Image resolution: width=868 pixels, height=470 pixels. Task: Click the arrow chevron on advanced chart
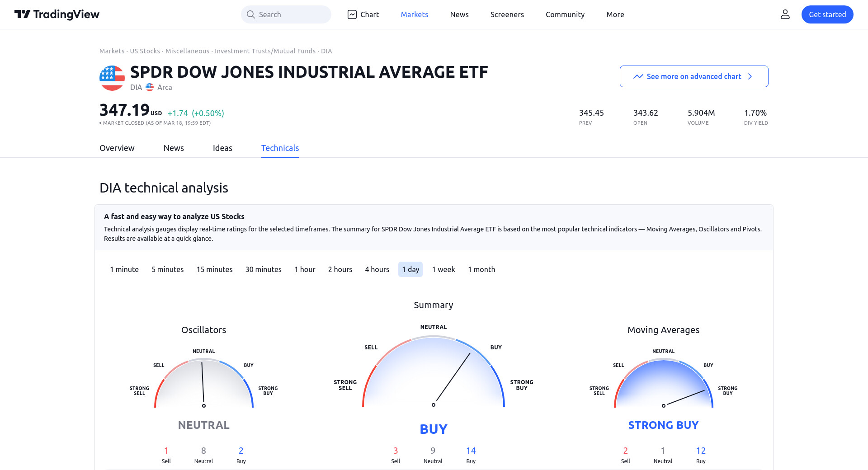tap(750, 76)
